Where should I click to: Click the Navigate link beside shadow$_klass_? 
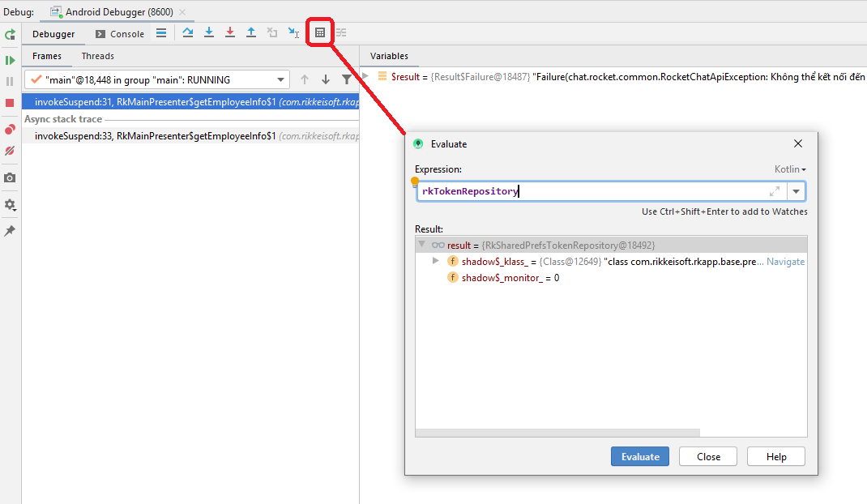pos(787,261)
